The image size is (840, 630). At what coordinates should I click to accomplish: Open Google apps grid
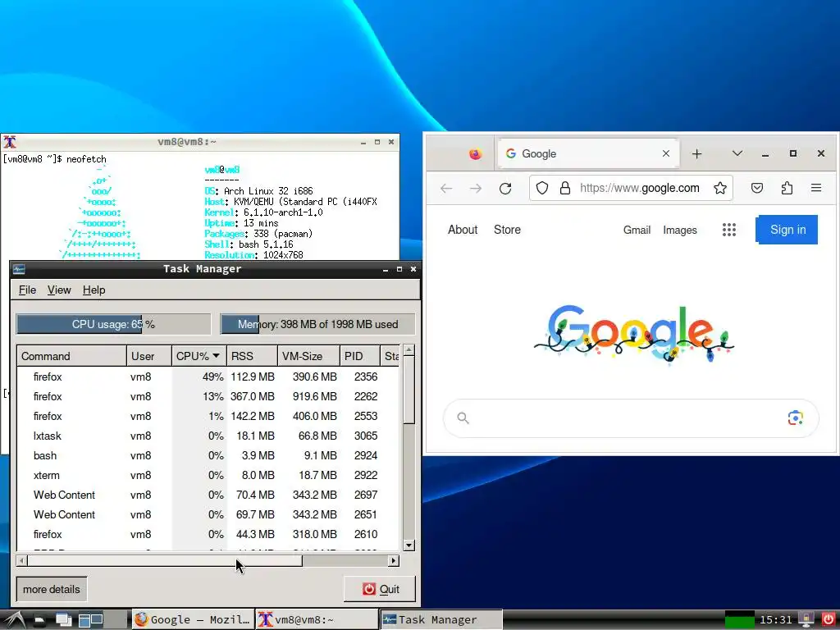[728, 230]
